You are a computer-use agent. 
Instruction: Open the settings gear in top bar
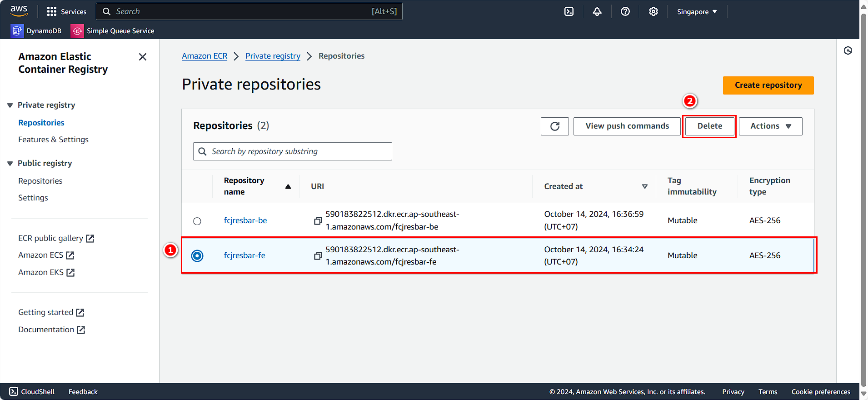point(653,11)
